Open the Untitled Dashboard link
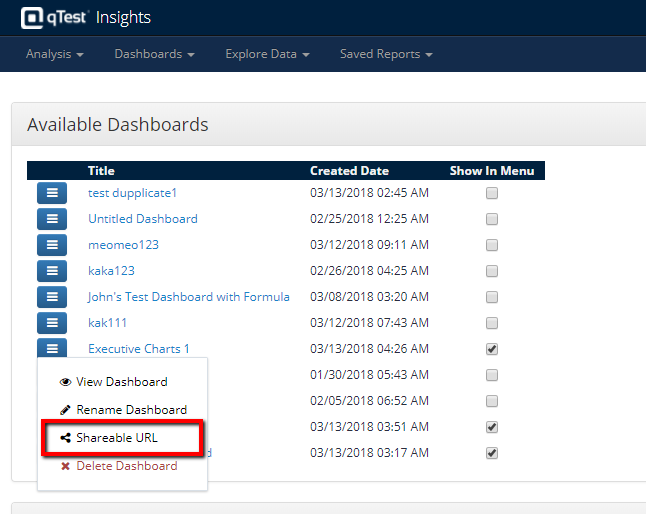This screenshot has height=514, width=646. point(143,219)
